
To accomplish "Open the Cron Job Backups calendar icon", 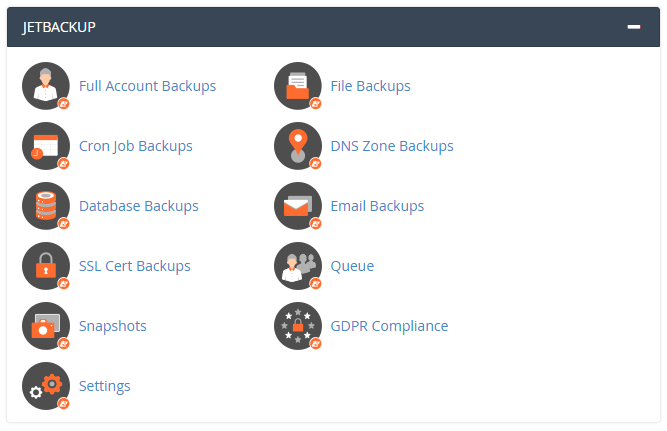I will tap(46, 146).
